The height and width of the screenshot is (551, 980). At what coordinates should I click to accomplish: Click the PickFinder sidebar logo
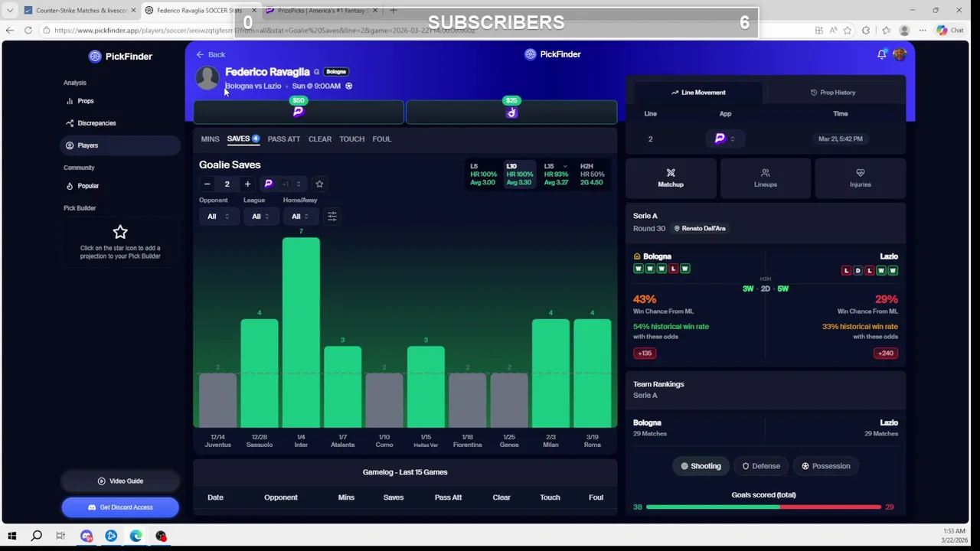pos(120,56)
